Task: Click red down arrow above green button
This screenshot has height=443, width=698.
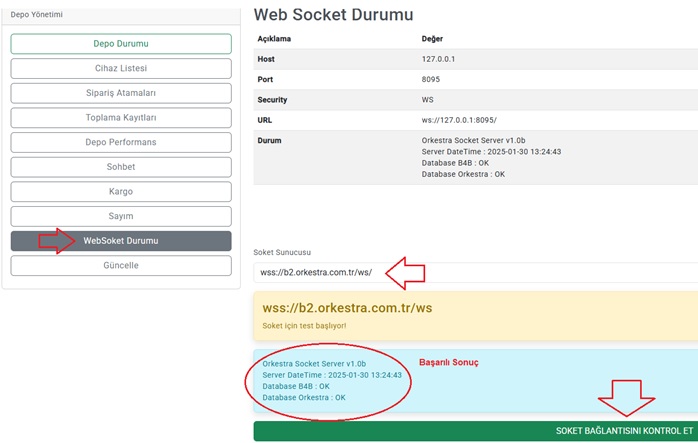Action: [626, 397]
